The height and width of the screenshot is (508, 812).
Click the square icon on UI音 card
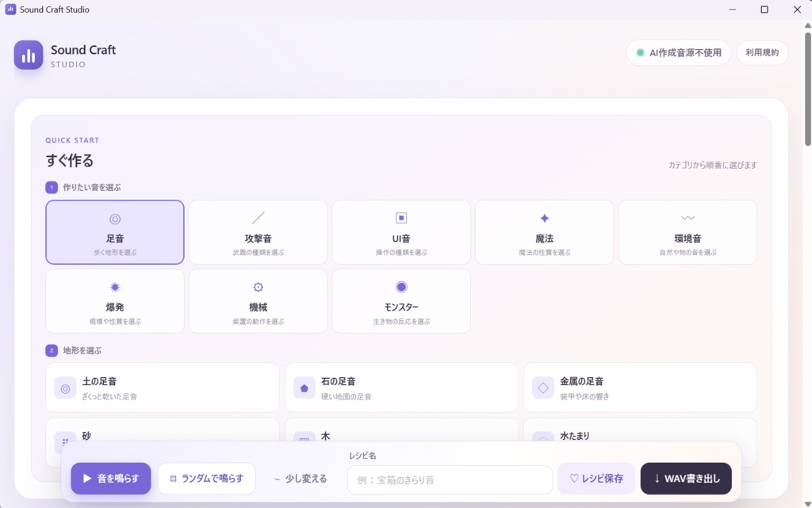[401, 218]
